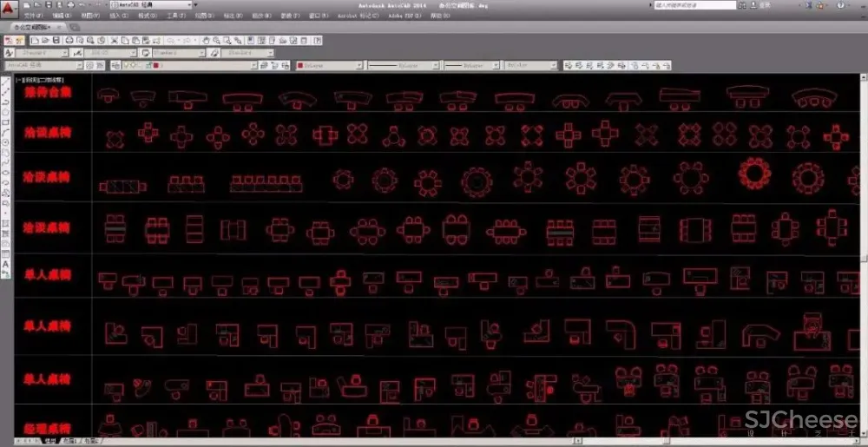868x447 pixels.
Task: Click the Plot print icon in toolbar
Action: click(68, 40)
